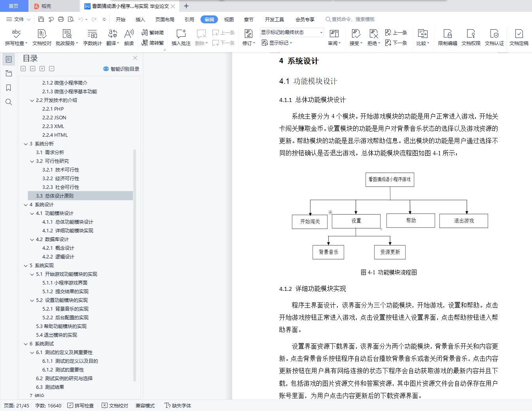This screenshot has height=411, width=532.
Task: Click 插入批注 to add a comment
Action: coord(181,38)
